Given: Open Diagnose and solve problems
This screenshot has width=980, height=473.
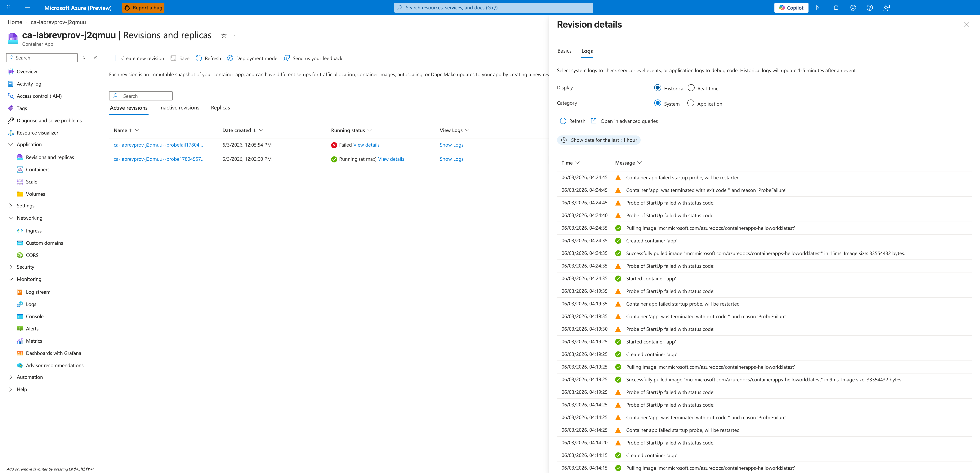Looking at the screenshot, I should pyautogui.click(x=49, y=121).
